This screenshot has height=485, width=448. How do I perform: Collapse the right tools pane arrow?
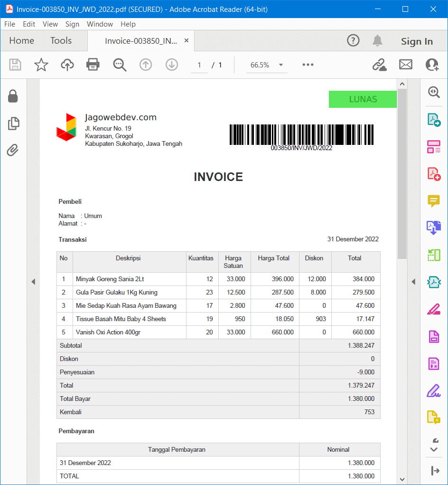[413, 282]
